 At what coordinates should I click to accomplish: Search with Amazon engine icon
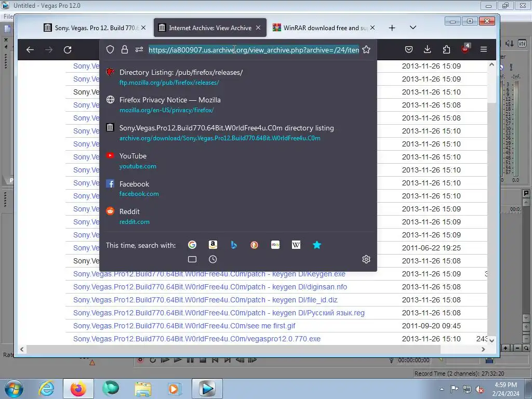coord(212,245)
